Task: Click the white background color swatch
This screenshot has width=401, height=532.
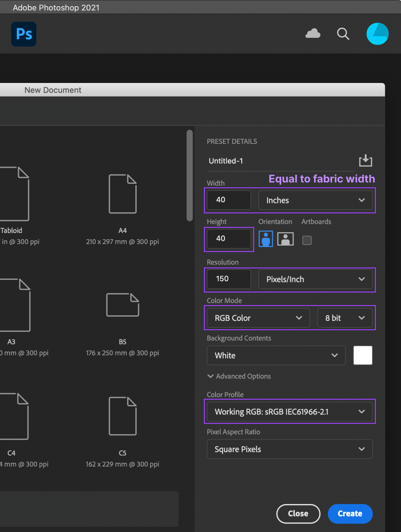Action: pos(363,355)
